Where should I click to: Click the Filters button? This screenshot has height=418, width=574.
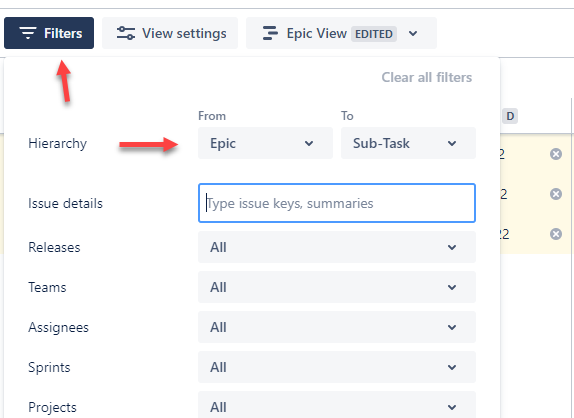pos(49,33)
